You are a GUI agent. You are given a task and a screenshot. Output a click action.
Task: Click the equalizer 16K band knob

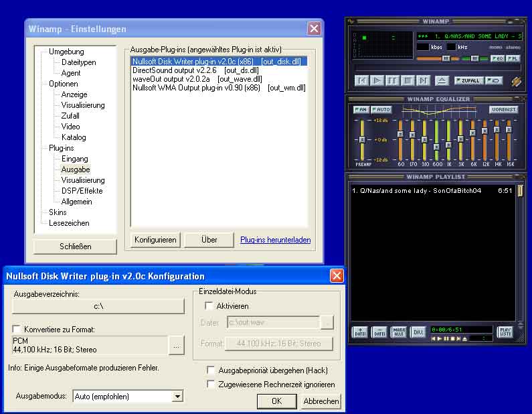coord(509,129)
